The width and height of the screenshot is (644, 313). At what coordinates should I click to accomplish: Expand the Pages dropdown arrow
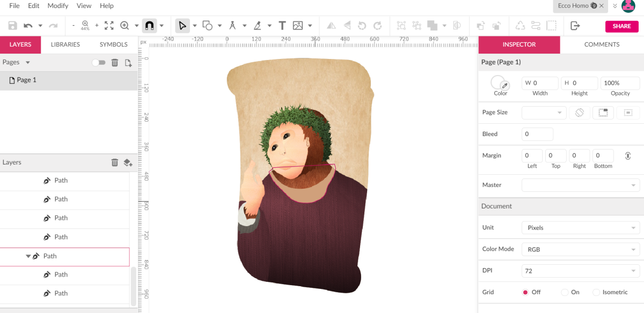28,63
